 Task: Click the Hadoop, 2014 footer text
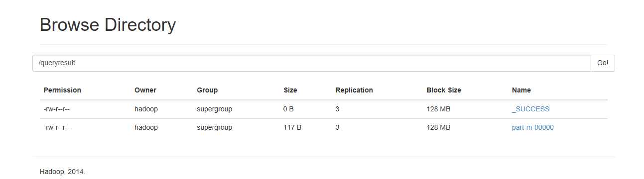pos(62,172)
